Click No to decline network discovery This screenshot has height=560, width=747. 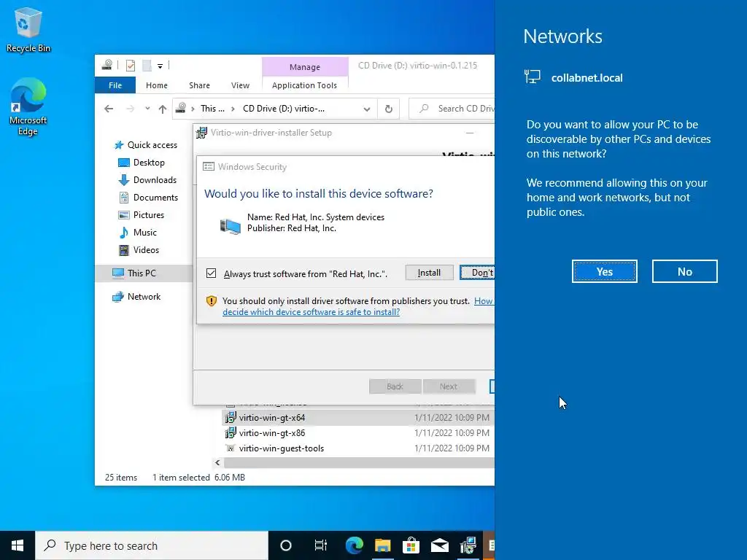(684, 271)
